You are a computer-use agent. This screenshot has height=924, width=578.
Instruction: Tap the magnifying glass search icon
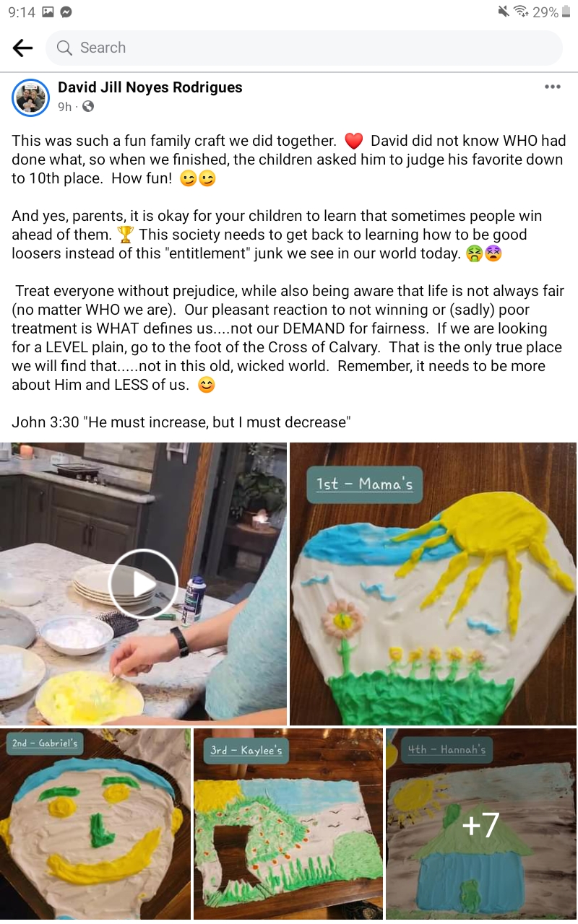[64, 48]
